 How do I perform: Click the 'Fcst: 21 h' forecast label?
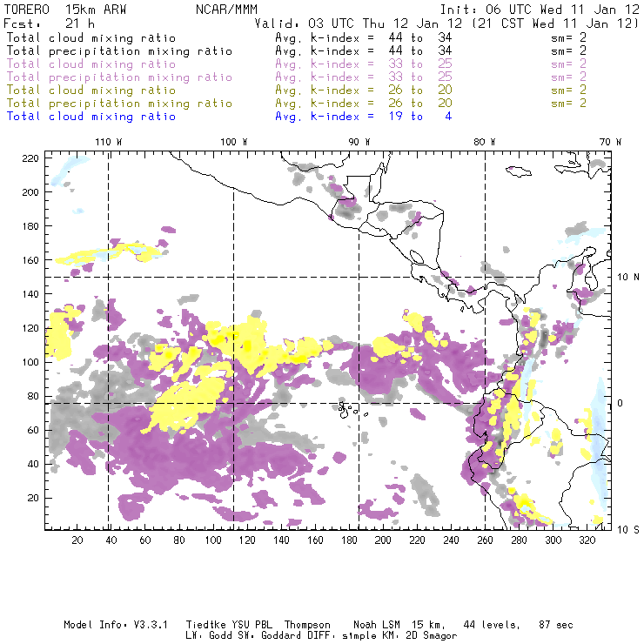click(49, 23)
